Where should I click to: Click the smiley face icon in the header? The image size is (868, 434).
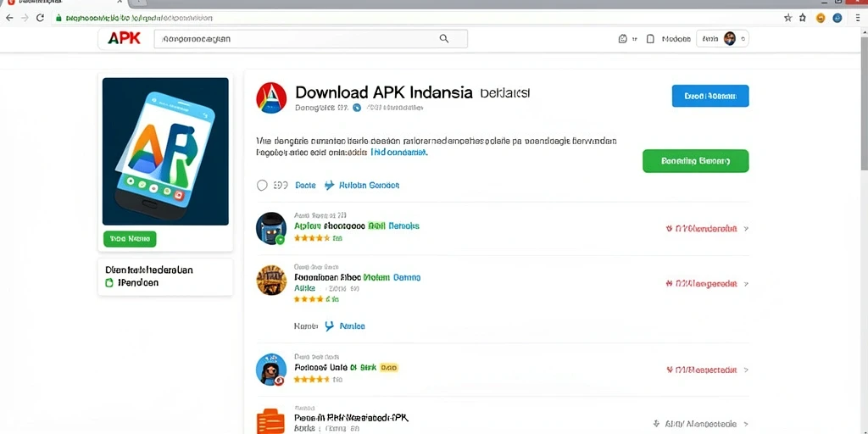(622, 39)
